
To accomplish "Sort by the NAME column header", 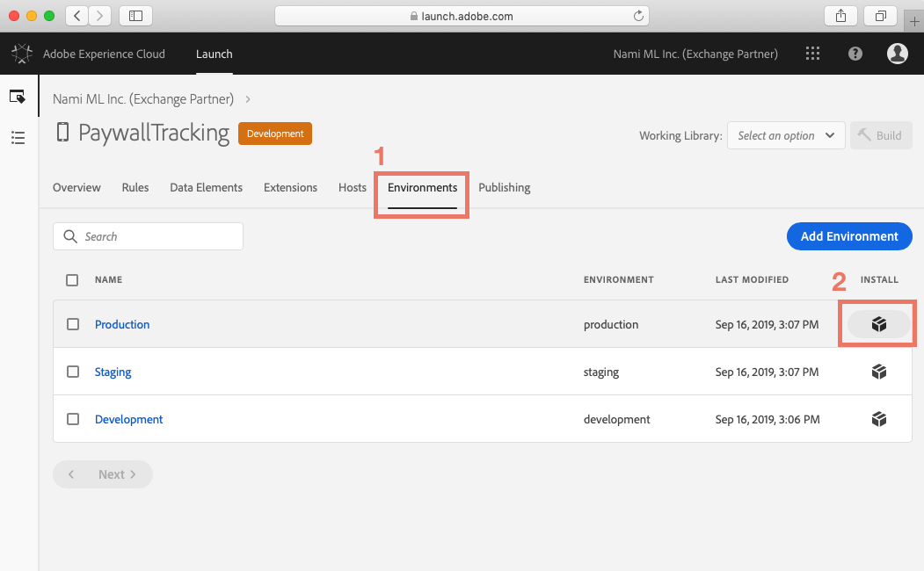I will 108,279.
